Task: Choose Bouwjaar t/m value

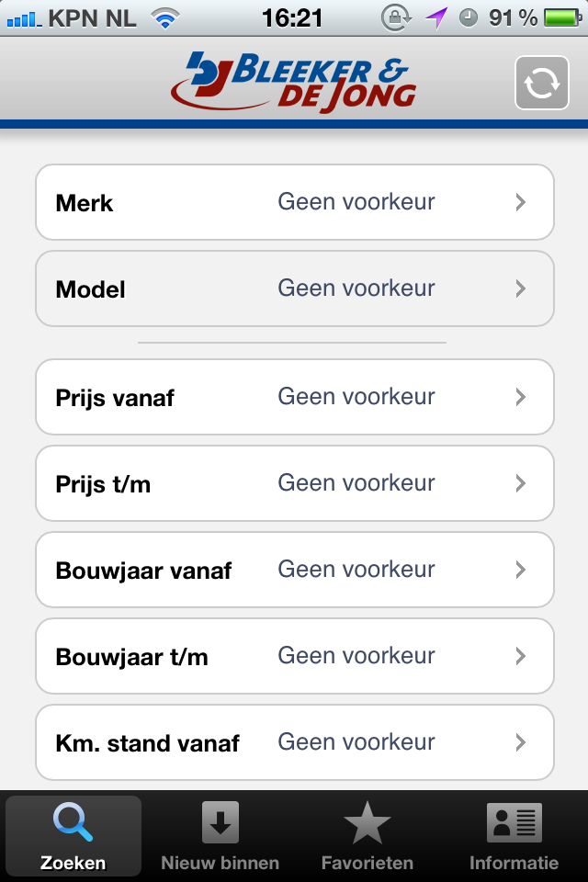Action: (x=356, y=656)
